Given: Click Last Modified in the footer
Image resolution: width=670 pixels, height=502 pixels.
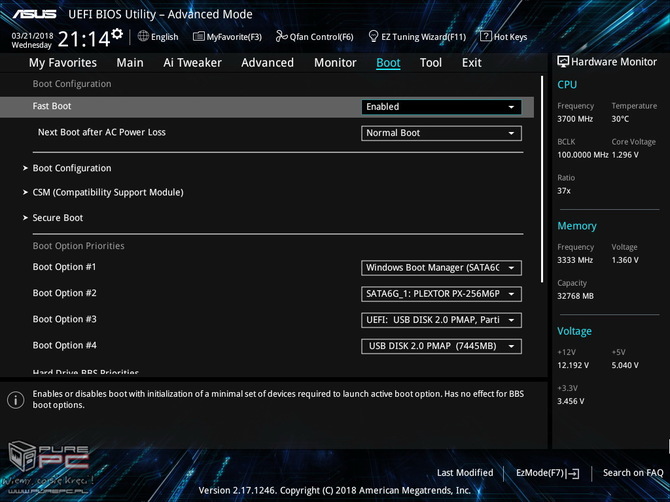Looking at the screenshot, I should [465, 473].
